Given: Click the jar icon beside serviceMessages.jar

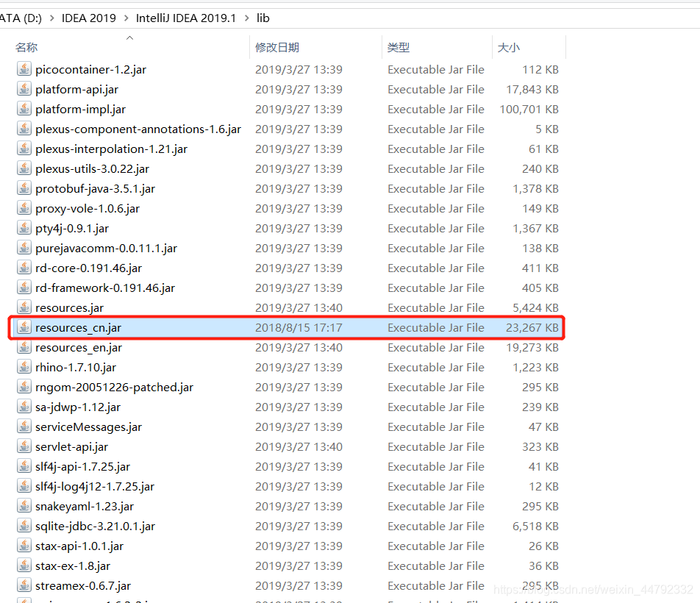Looking at the screenshot, I should tap(24, 427).
